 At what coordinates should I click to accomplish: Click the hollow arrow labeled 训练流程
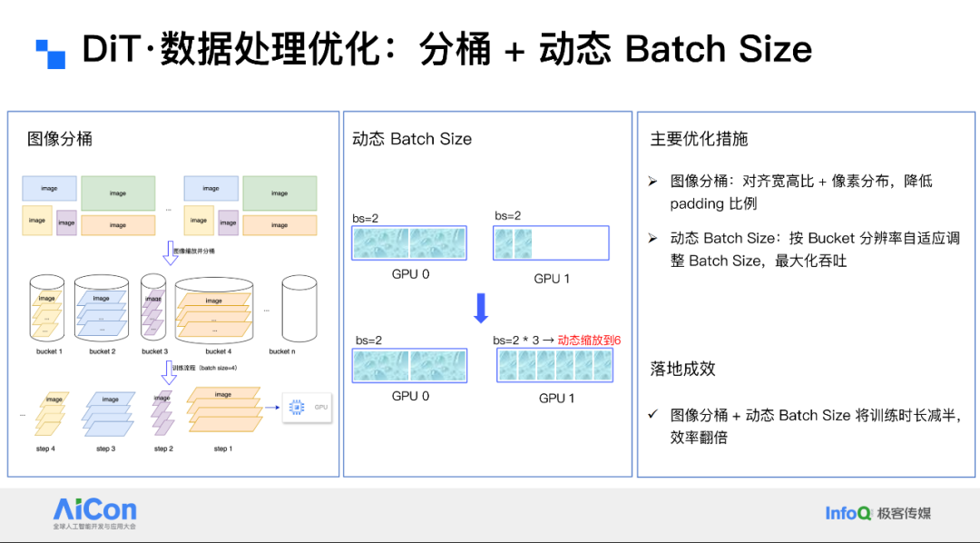tap(169, 372)
